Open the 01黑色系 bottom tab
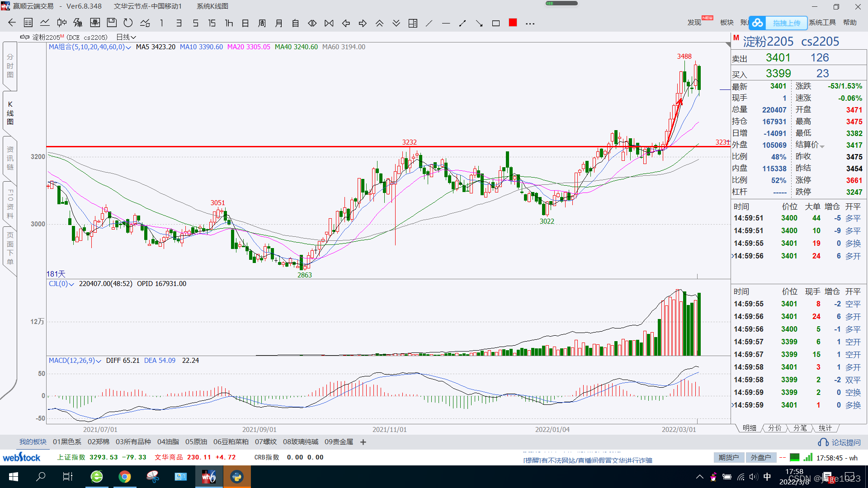The height and width of the screenshot is (488, 868). pos(67,442)
